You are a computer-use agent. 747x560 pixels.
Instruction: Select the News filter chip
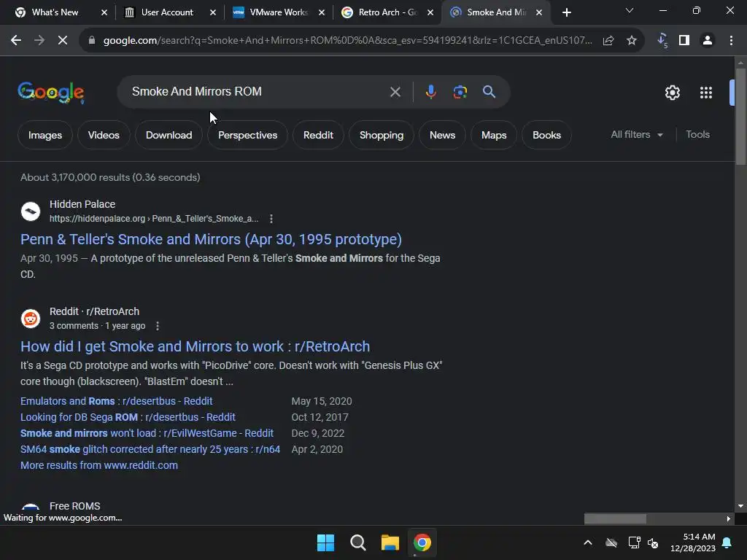[442, 135]
